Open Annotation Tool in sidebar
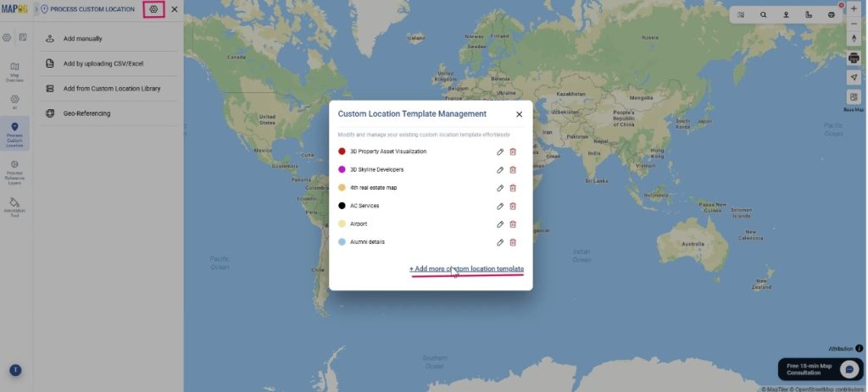868x392 pixels. click(15, 207)
